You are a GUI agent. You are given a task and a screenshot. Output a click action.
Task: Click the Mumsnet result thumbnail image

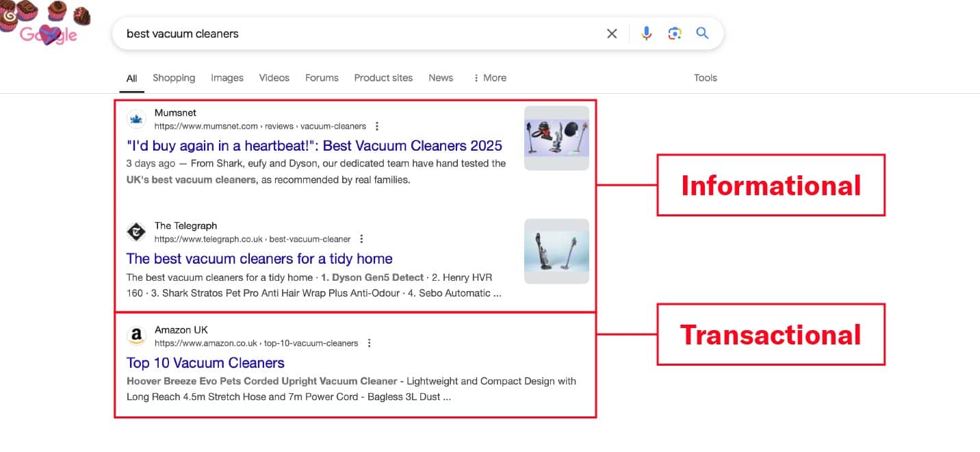click(556, 138)
